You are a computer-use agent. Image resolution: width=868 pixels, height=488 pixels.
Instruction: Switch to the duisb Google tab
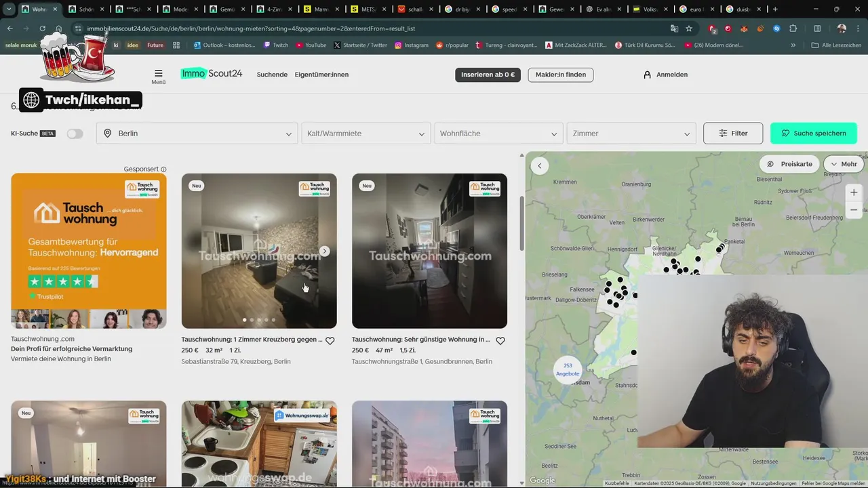coord(742,9)
